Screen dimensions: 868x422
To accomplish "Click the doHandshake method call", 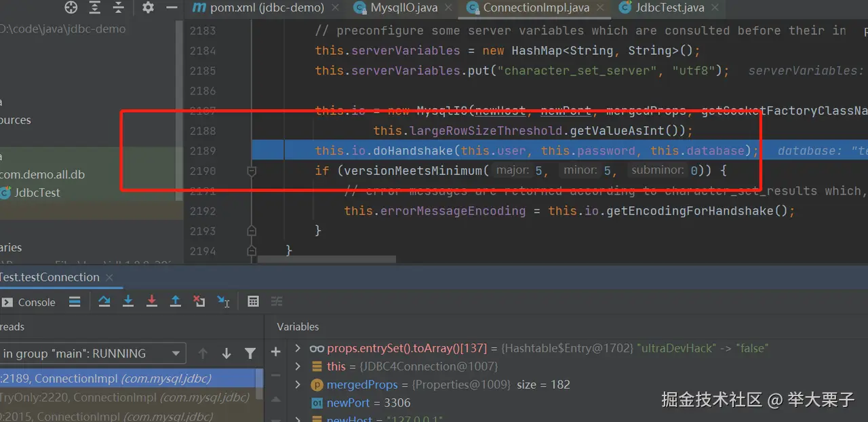I will [x=413, y=151].
